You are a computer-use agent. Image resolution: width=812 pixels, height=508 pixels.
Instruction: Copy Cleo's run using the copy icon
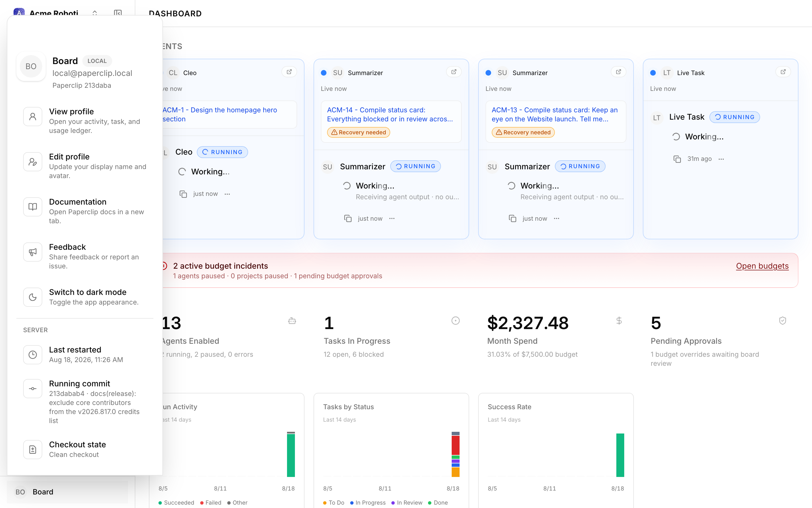pyautogui.click(x=183, y=194)
